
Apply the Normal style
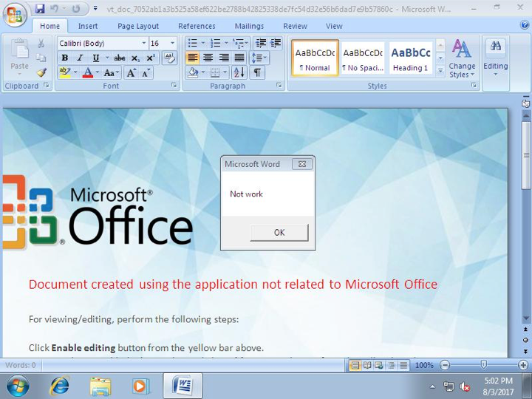315,58
